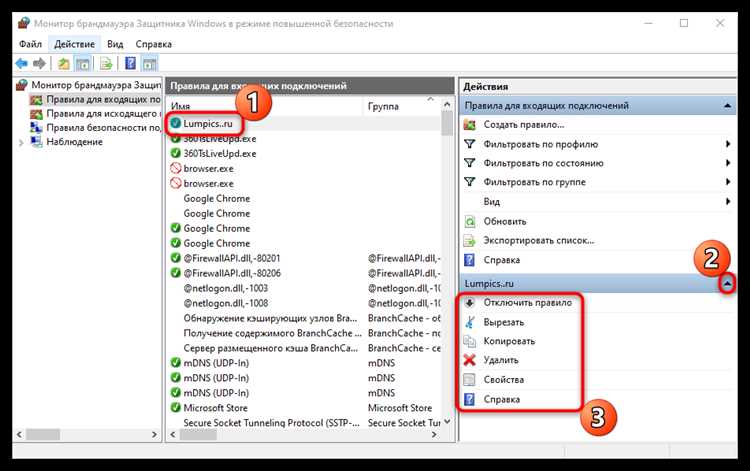Open the Действие menu
Screen dimensions: 750x471
(74, 44)
